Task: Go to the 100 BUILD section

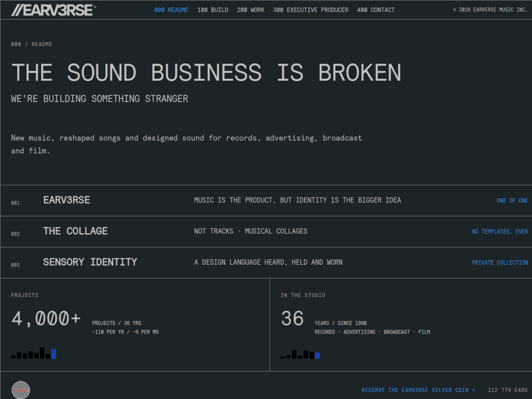Action: click(x=213, y=10)
